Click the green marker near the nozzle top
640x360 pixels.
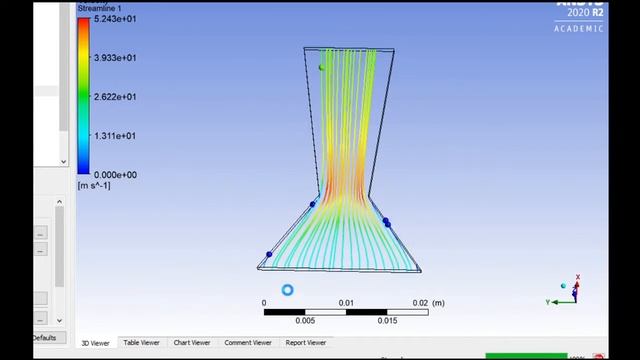tap(322, 67)
